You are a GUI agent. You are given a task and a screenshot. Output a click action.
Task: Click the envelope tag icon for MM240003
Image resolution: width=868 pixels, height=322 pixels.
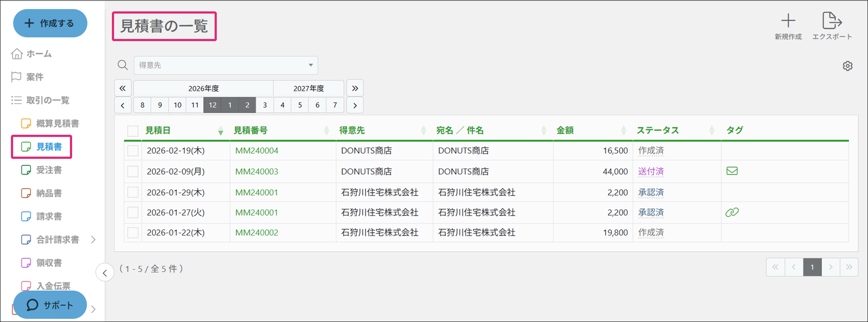(732, 171)
